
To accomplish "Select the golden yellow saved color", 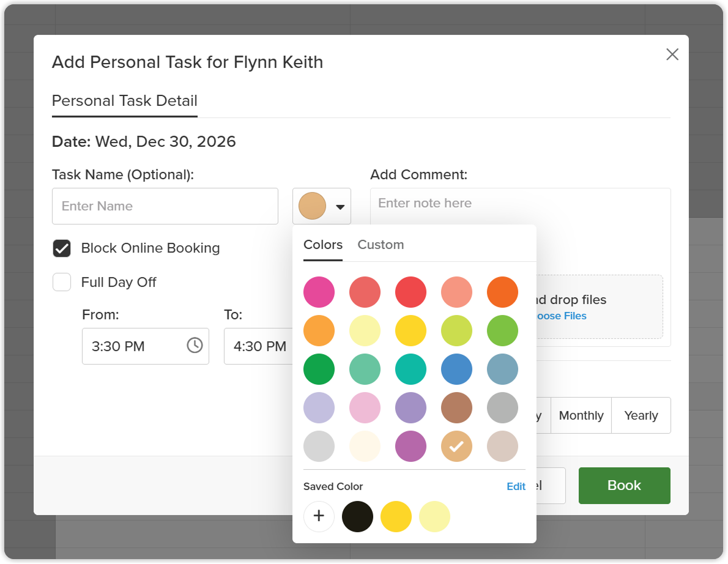I will (396, 516).
